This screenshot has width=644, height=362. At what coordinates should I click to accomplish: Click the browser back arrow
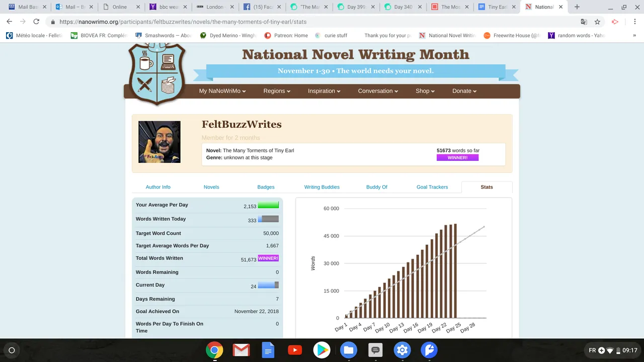[x=9, y=22]
